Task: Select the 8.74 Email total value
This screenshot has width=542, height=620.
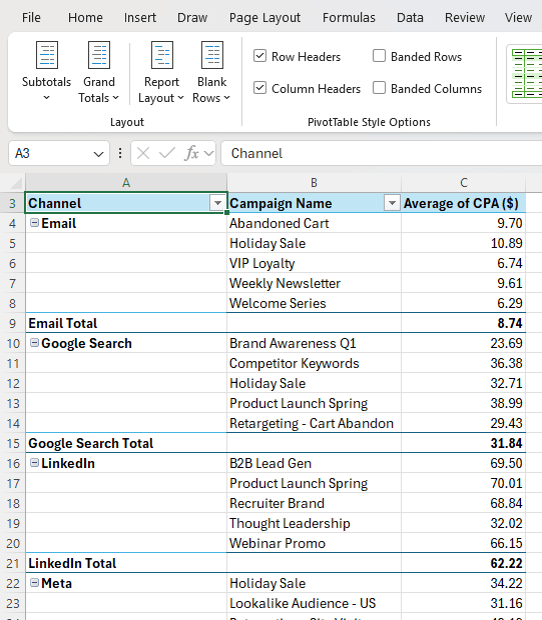Action: coord(463,323)
